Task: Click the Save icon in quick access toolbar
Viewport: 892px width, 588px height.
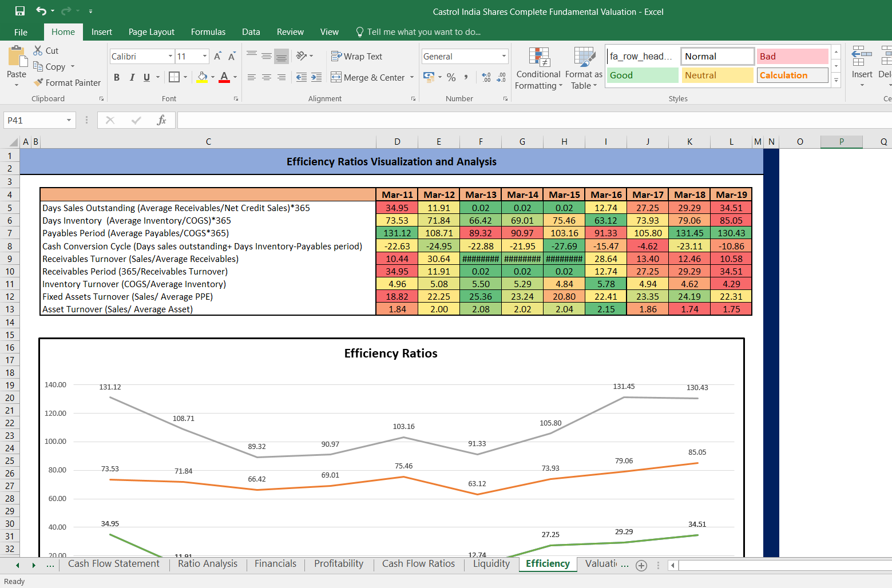Action: [20, 11]
